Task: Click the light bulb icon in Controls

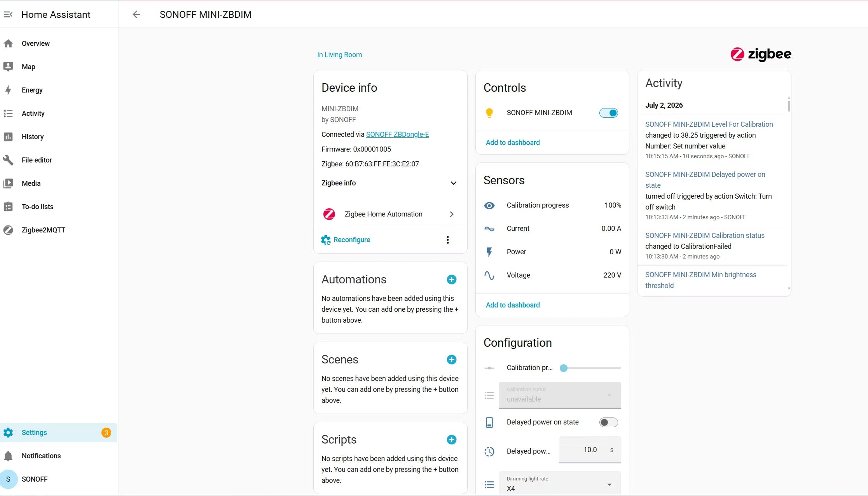Action: click(x=489, y=113)
